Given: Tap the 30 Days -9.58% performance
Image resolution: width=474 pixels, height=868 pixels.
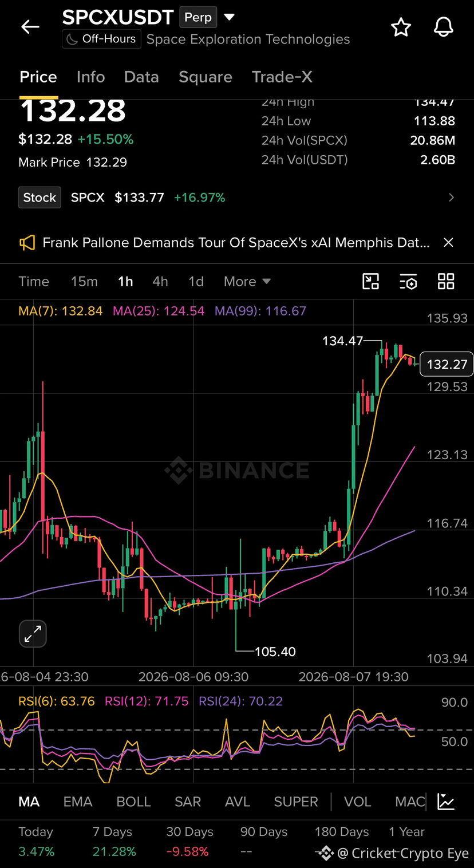Looking at the screenshot, I should 189,842.
